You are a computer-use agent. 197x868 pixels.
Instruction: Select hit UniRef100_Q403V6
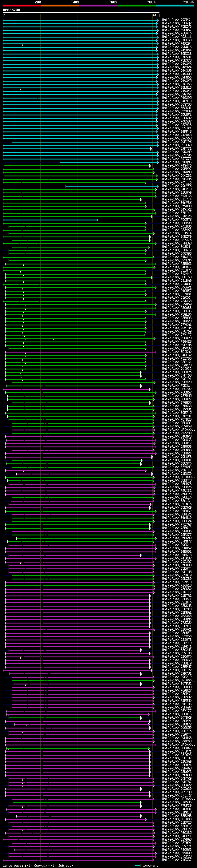(177, 64)
